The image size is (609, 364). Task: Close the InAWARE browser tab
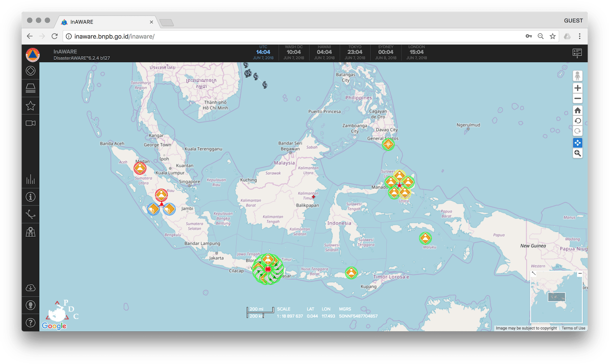[x=151, y=22]
